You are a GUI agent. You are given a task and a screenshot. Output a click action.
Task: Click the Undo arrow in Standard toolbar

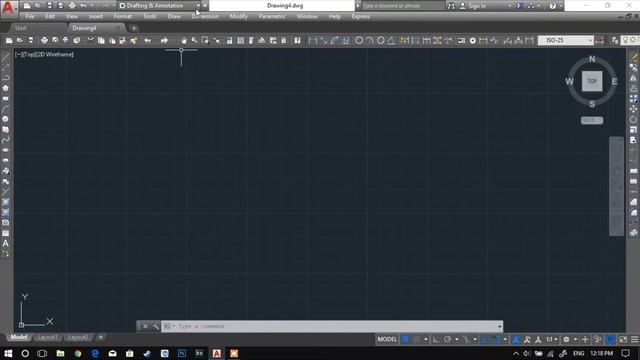point(148,40)
